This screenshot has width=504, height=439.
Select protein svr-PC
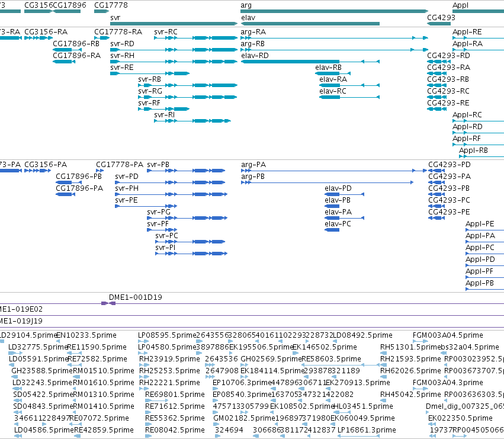point(190,242)
